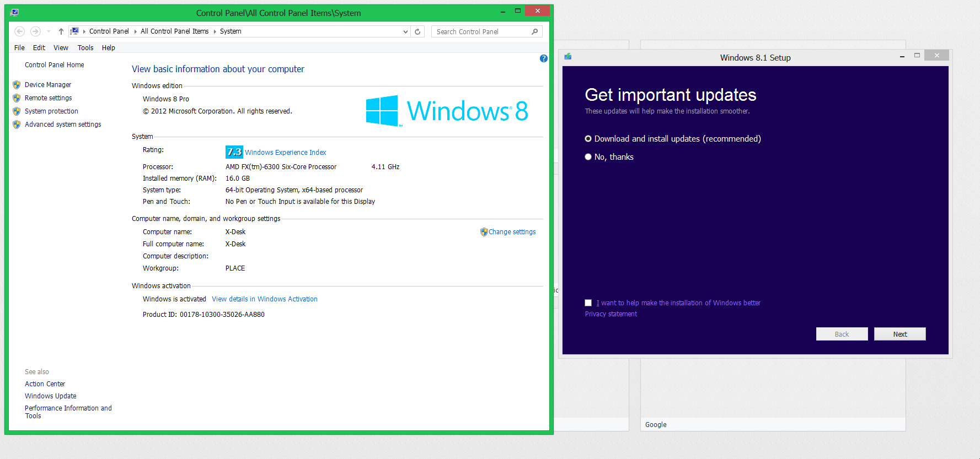Image resolution: width=980 pixels, height=459 pixels.
Task: Open the Tools menu
Action: pyautogui.click(x=85, y=48)
